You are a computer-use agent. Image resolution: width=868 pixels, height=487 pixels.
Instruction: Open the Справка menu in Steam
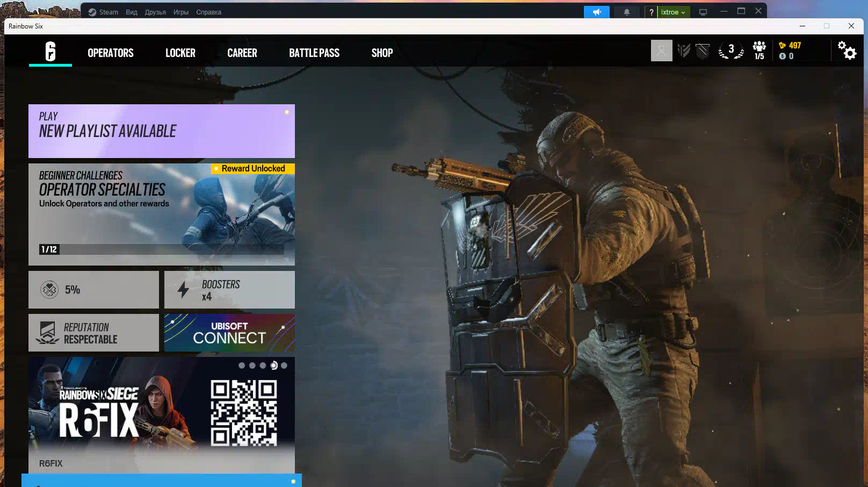point(209,12)
